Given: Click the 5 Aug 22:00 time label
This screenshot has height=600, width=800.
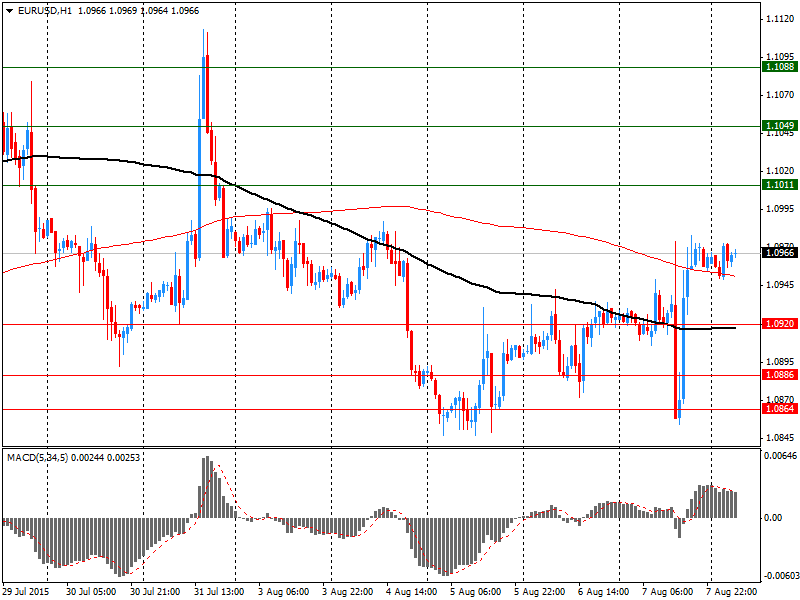Looking at the screenshot, I should (539, 592).
